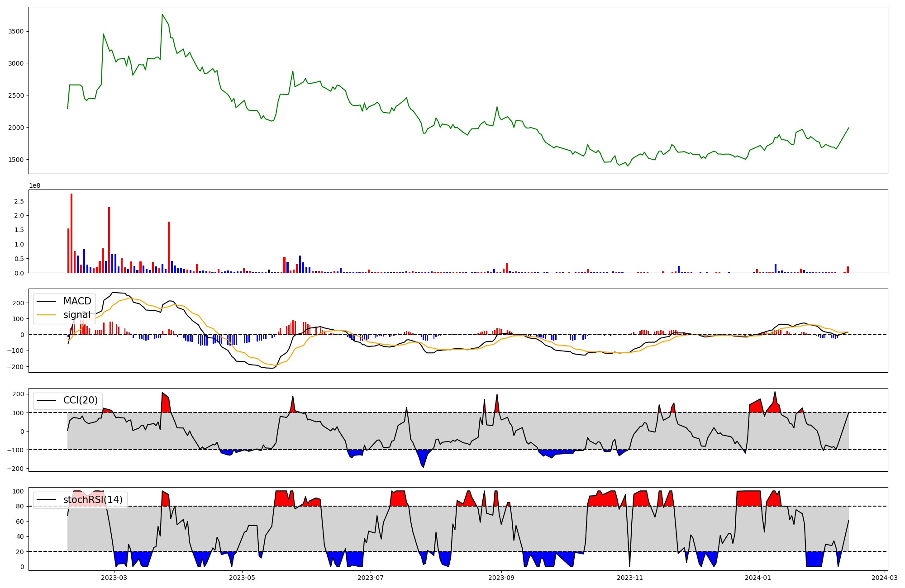Click the 1500 price axis tick label

click(x=17, y=160)
